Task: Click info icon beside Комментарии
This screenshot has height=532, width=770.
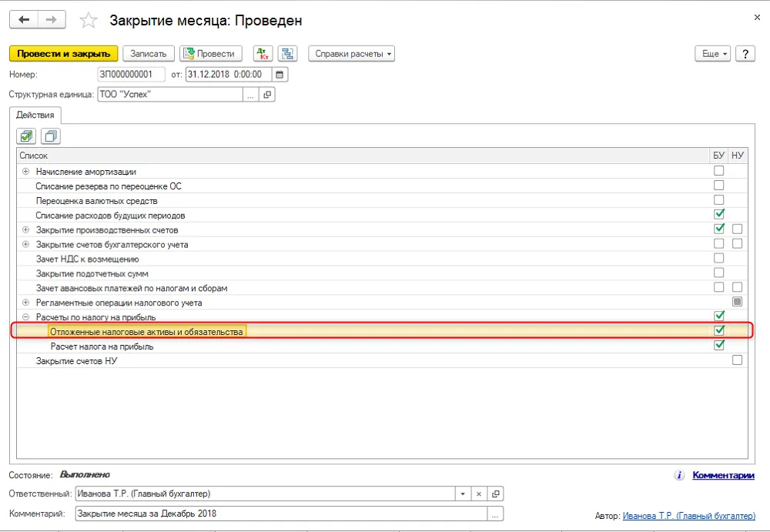Action: tap(679, 475)
